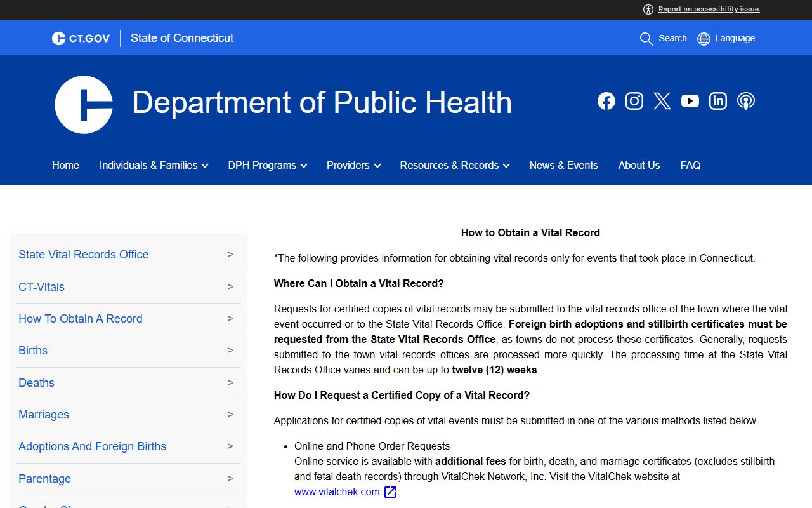Open the Deaths sidebar link
Viewport: 812px width, 508px height.
[36, 383]
